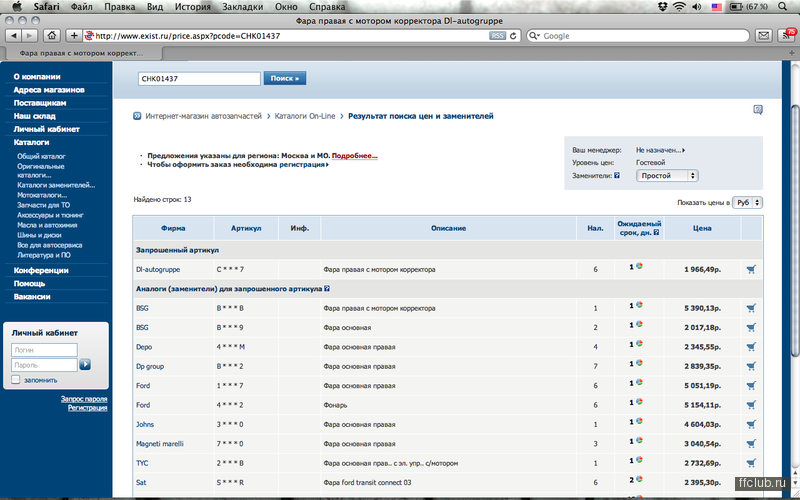Screen dimensions: 800x500
Task: Open the регистрация link
Action: coord(304,164)
